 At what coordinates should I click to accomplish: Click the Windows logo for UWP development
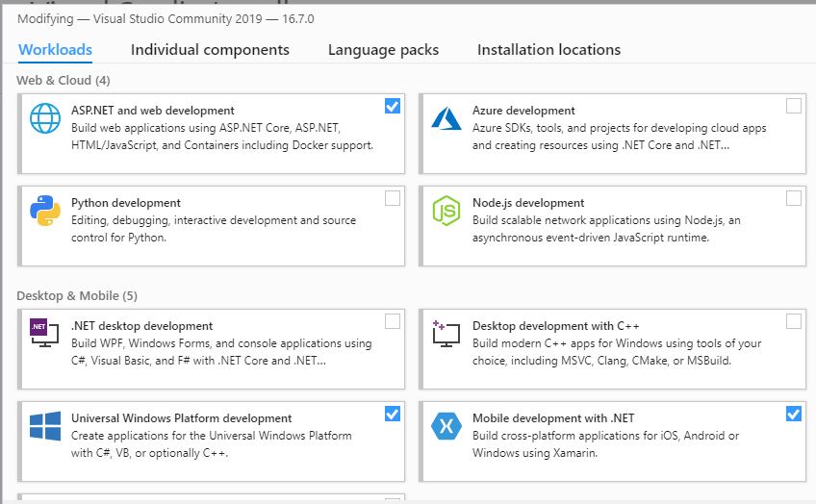(45, 426)
